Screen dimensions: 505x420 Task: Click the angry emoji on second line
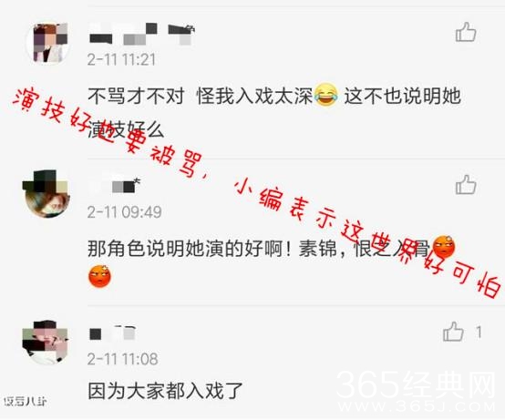[100, 276]
